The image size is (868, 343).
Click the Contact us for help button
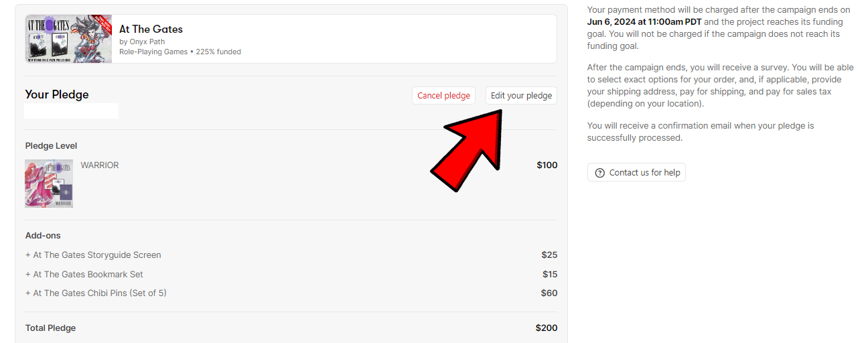[636, 173]
